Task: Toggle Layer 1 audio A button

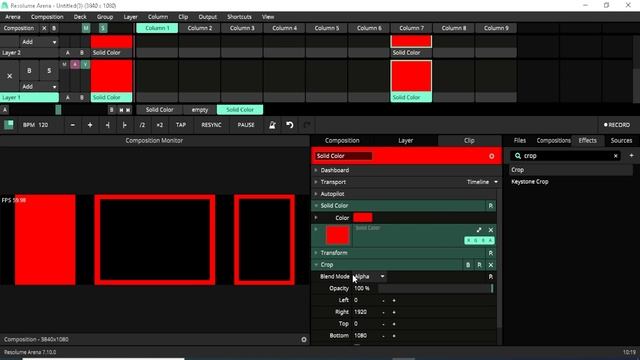Action: pyautogui.click(x=75, y=64)
